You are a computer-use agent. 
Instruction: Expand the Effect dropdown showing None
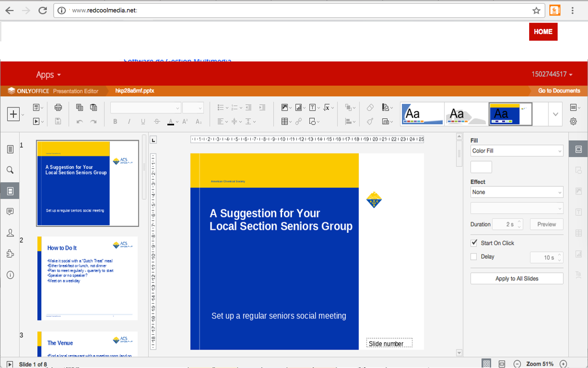(x=517, y=192)
